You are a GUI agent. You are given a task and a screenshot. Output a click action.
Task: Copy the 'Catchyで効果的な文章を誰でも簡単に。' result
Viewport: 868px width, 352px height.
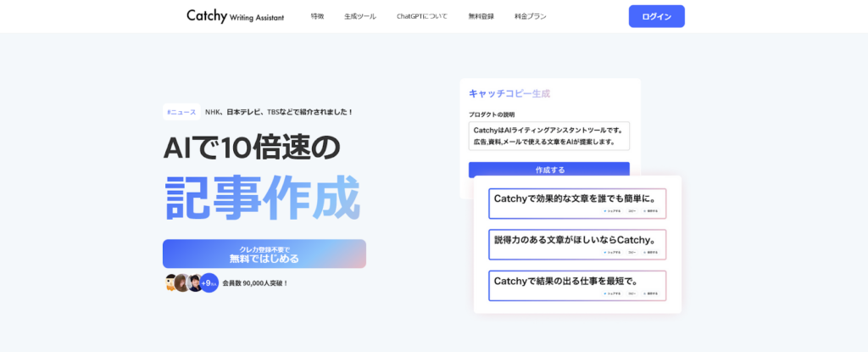pyautogui.click(x=632, y=211)
